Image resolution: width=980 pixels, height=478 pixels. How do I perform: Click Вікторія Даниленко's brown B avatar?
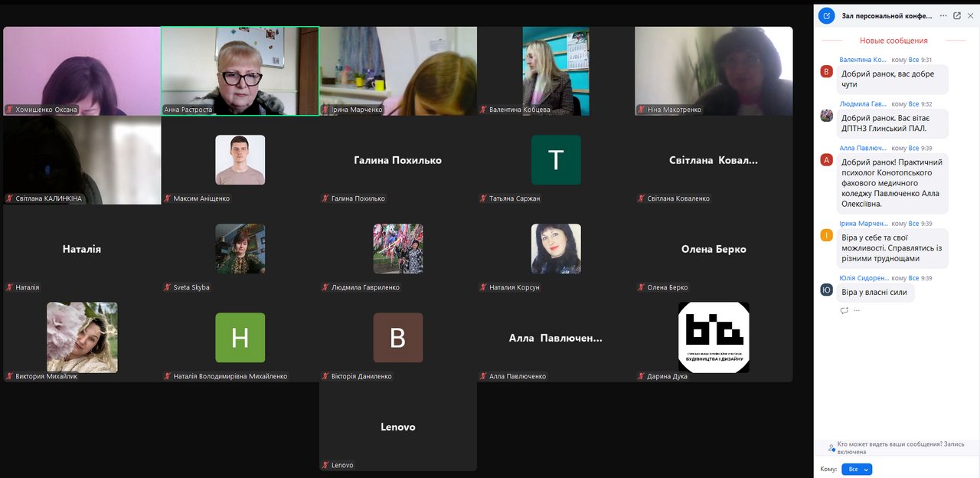(398, 338)
